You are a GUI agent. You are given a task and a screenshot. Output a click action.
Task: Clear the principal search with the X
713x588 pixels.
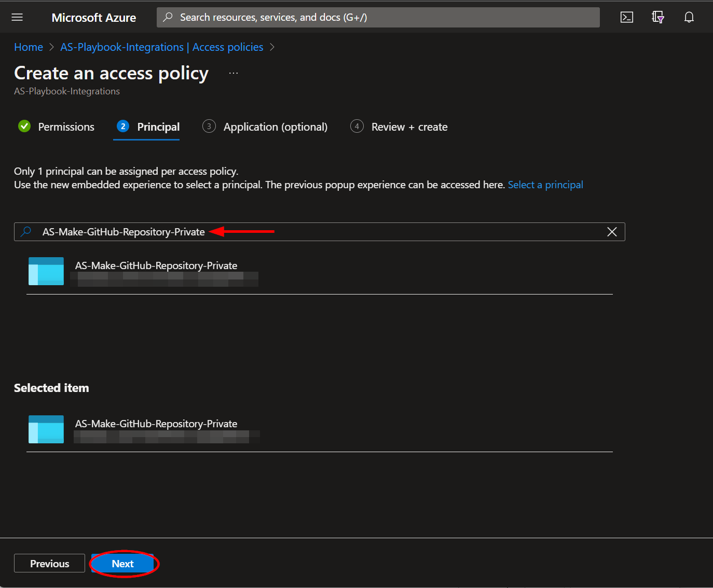pos(612,232)
